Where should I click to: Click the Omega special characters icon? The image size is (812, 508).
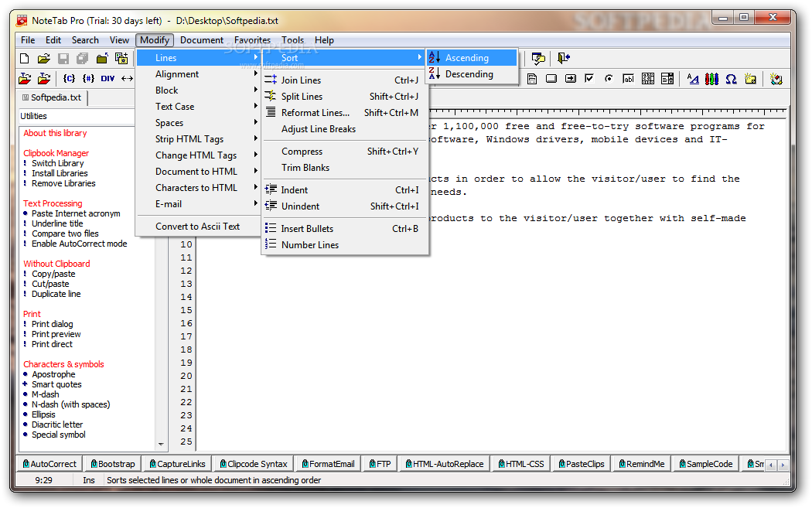731,79
